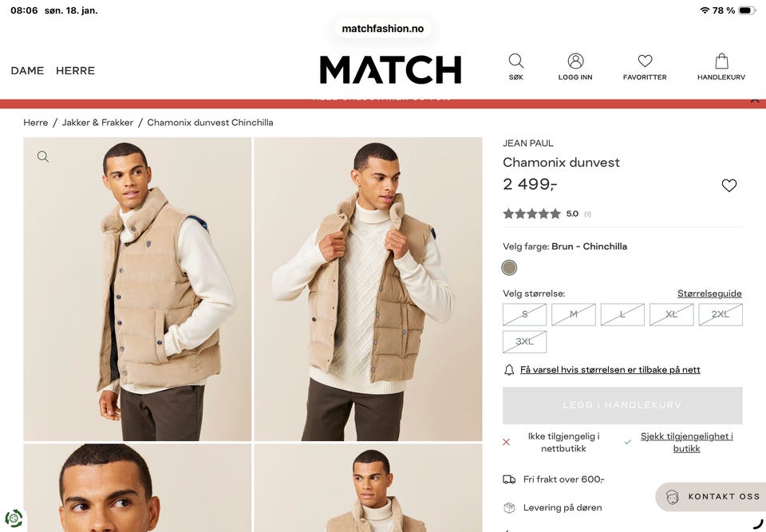Viewport: 766px width, 532px height.
Task: Check availability via Sjekk tilgjengelighet i butikk
Action: (686, 442)
